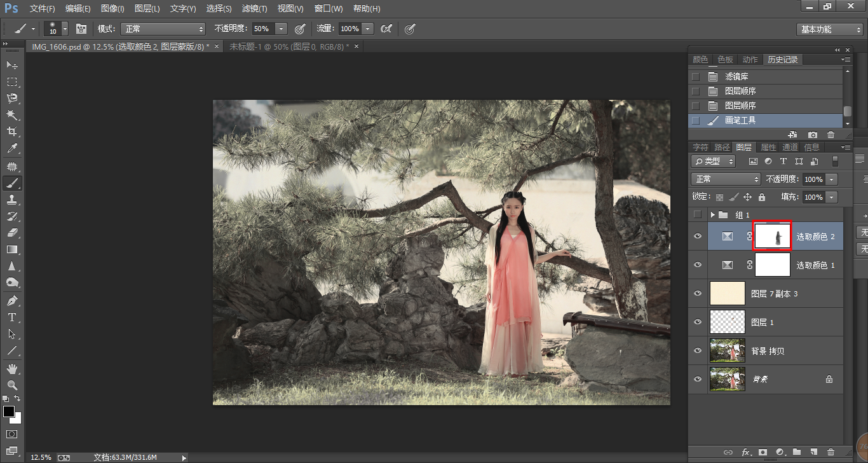
Task: Select the Healing Brush tool
Action: pos(12,166)
